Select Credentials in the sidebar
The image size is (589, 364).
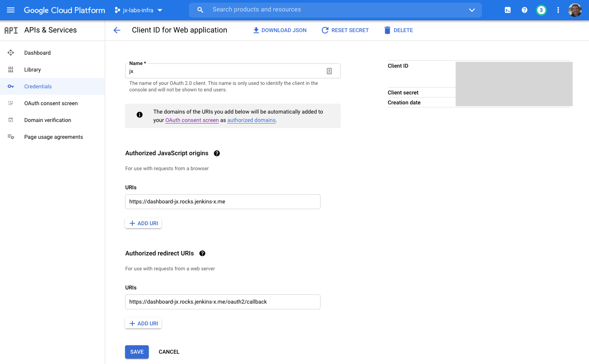tap(52, 86)
